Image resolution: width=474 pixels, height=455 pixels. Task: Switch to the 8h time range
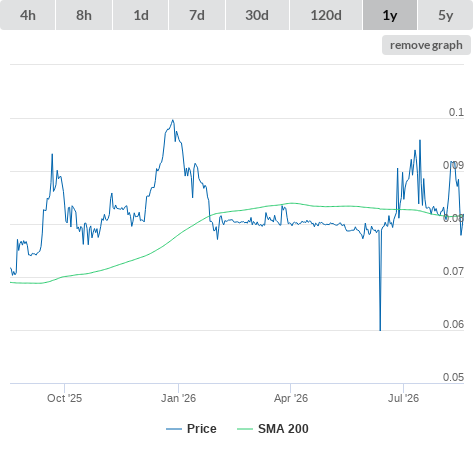click(x=84, y=15)
